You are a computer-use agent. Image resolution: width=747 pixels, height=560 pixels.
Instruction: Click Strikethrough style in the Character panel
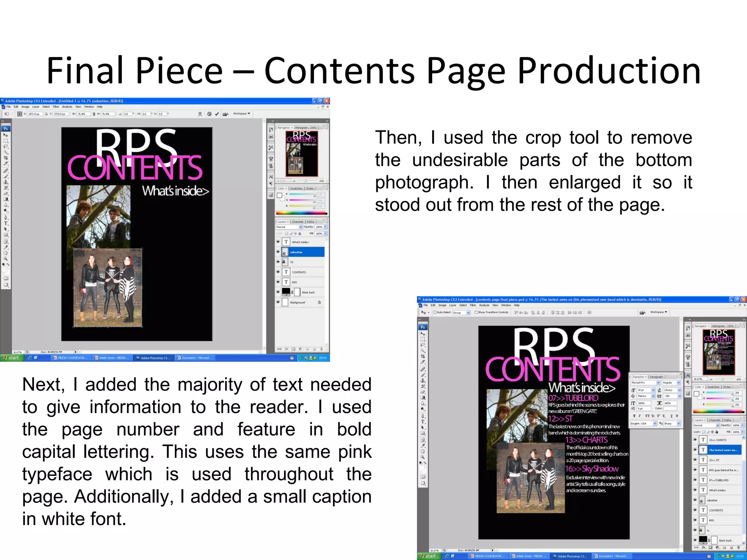pyautogui.click(x=677, y=416)
